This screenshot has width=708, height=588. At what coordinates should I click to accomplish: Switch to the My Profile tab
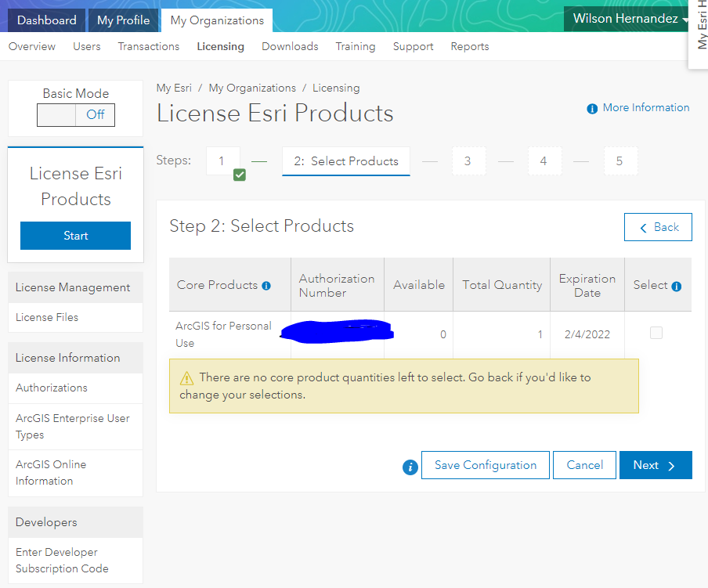[123, 20]
